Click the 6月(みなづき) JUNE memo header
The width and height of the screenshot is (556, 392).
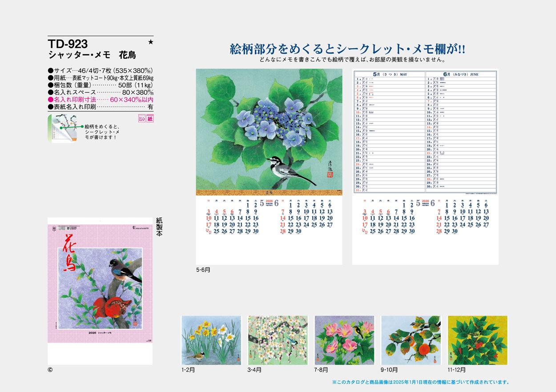461,74
